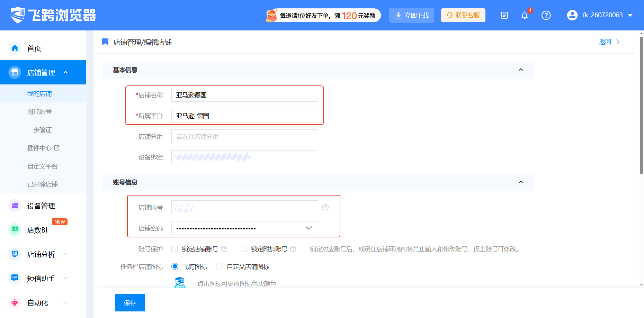Screen dimensions: 644x318
Task: Click the 店铺账号 input field
Action: [x=245, y=207]
